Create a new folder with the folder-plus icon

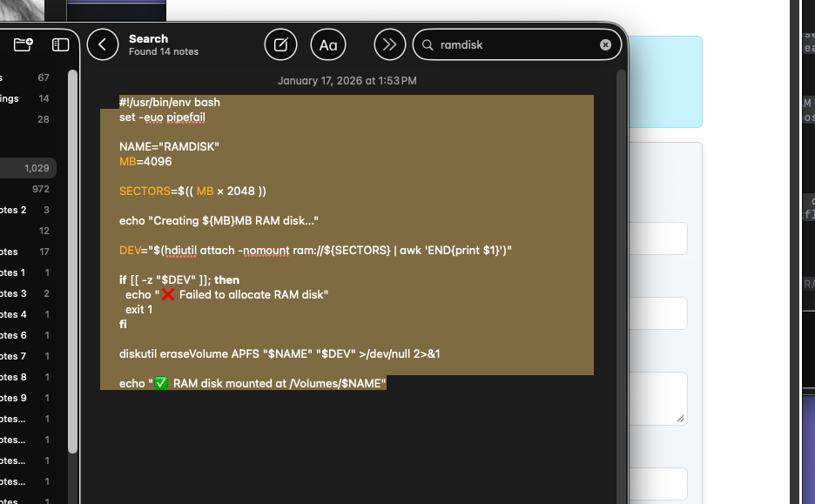(24, 44)
